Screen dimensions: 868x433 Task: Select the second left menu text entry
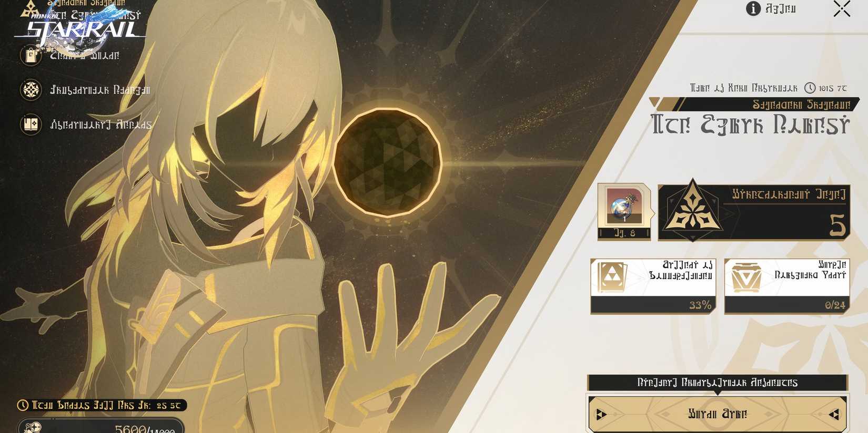coord(100,90)
